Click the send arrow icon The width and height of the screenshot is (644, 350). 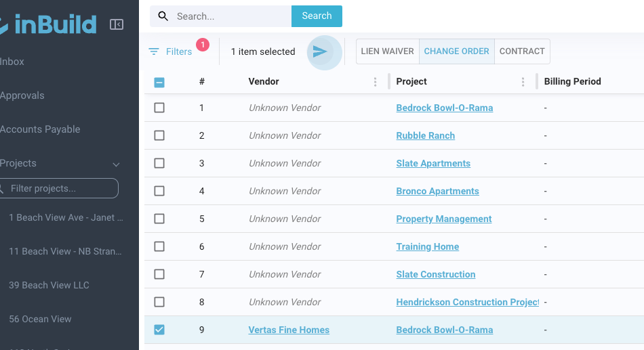[320, 51]
